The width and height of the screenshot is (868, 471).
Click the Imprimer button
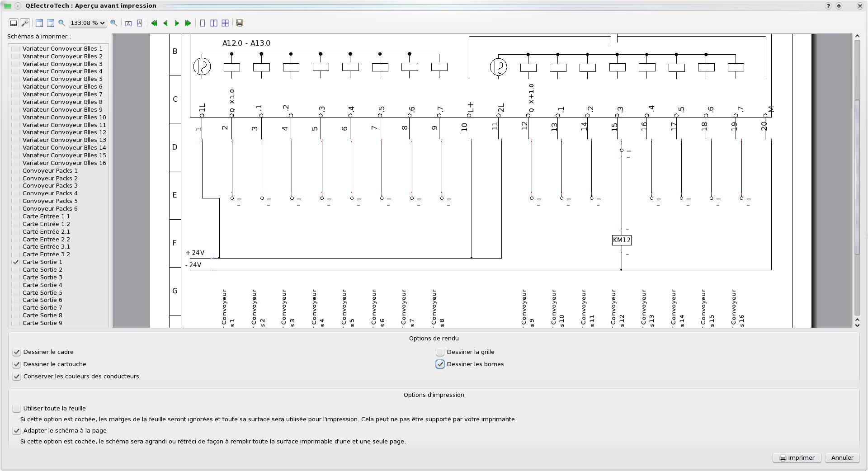(x=797, y=458)
